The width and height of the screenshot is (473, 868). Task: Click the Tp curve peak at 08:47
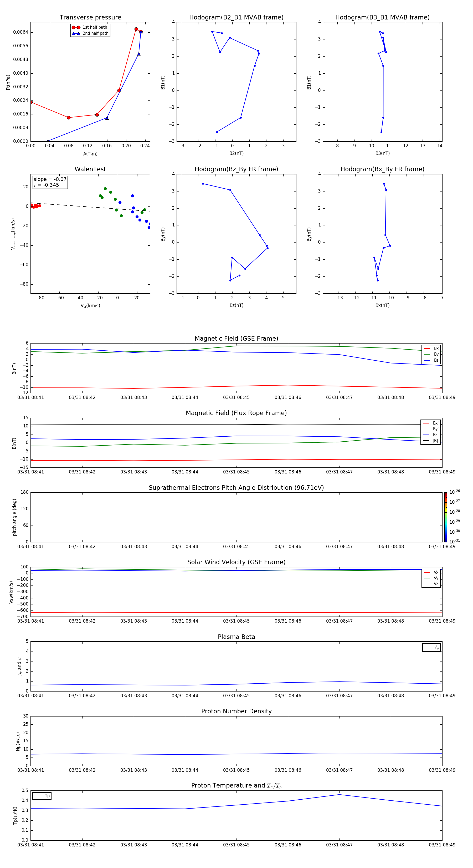(x=339, y=795)
